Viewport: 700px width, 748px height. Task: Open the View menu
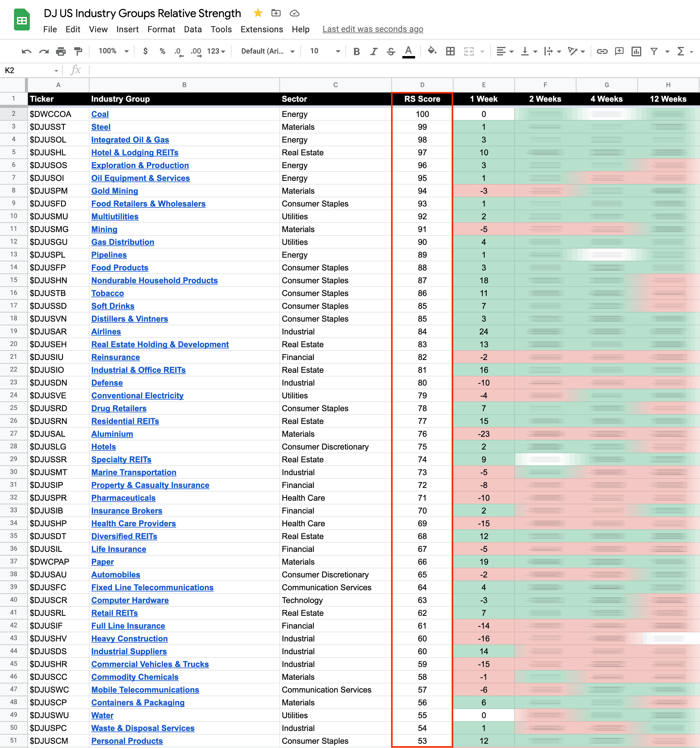point(98,29)
